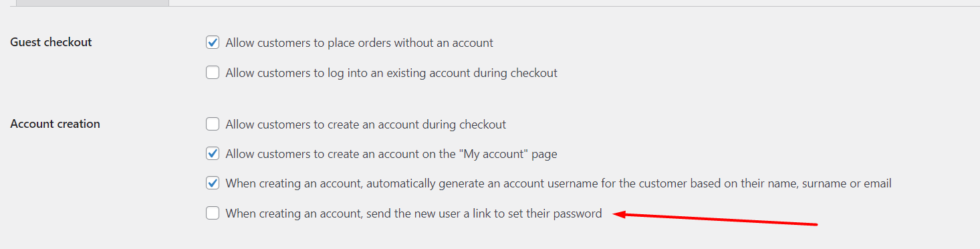Uncheck the place orders without account checkbox
Image resolution: width=980 pixels, height=249 pixels.
pyautogui.click(x=213, y=43)
